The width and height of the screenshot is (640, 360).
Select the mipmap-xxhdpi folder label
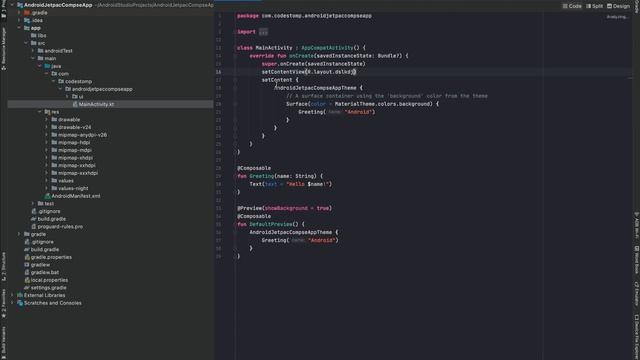coord(77,165)
